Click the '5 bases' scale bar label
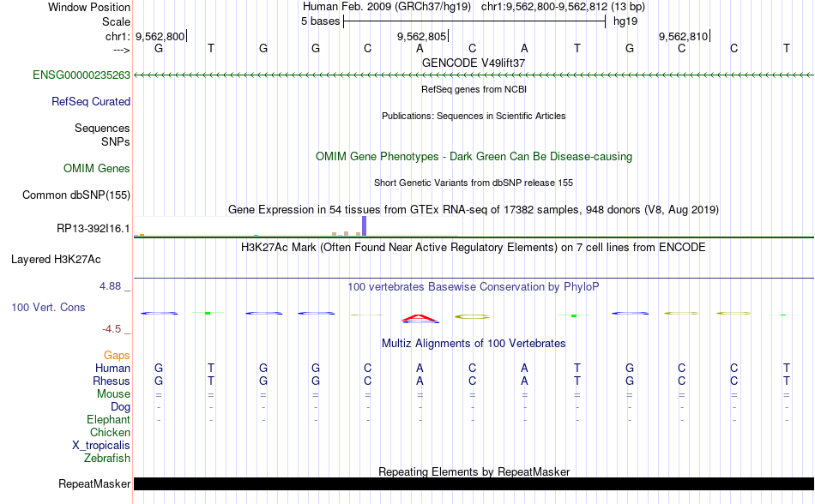815x504 pixels. click(320, 21)
